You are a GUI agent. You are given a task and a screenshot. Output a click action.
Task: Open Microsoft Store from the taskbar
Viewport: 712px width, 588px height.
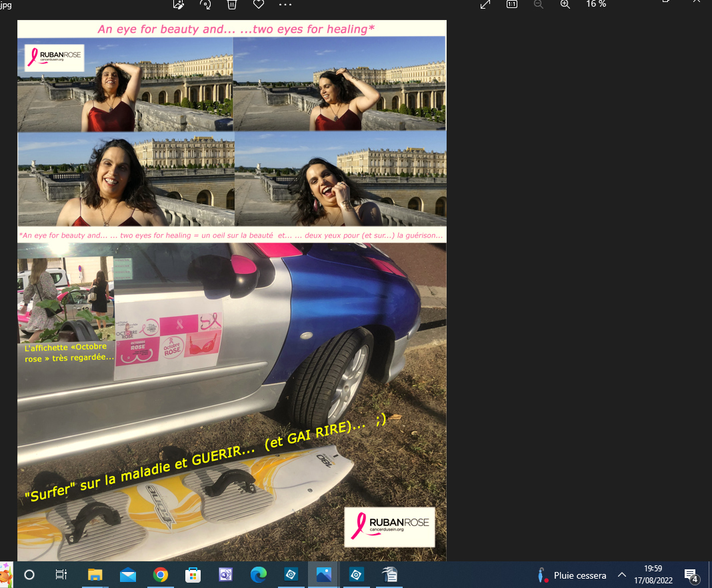pyautogui.click(x=193, y=575)
